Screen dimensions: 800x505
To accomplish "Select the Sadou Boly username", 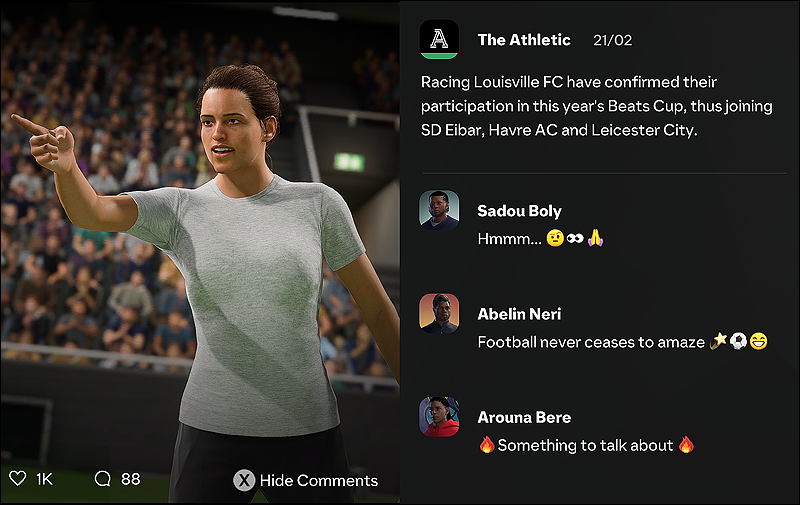I will click(519, 211).
